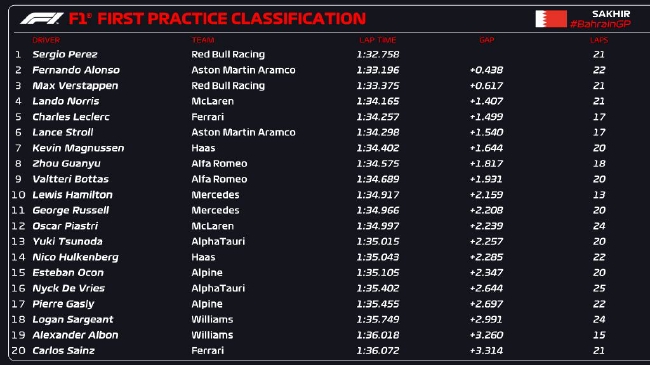This screenshot has height=365, width=650.
Task: Click Charles Leclerc's lap time 1:34.257
Action: [x=378, y=117]
